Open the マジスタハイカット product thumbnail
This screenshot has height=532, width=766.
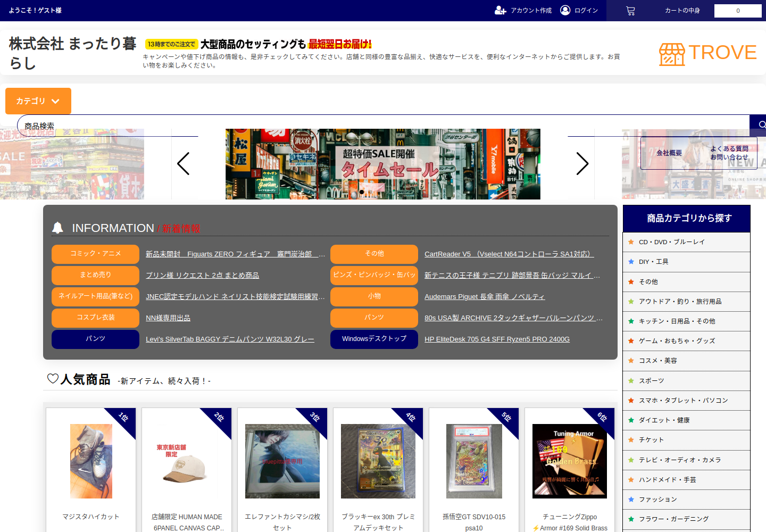[91, 461]
